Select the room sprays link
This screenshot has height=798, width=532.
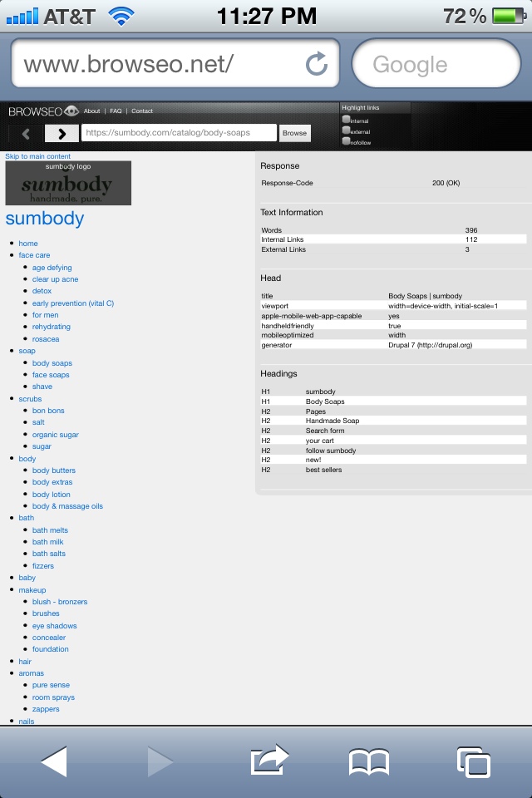[53, 697]
